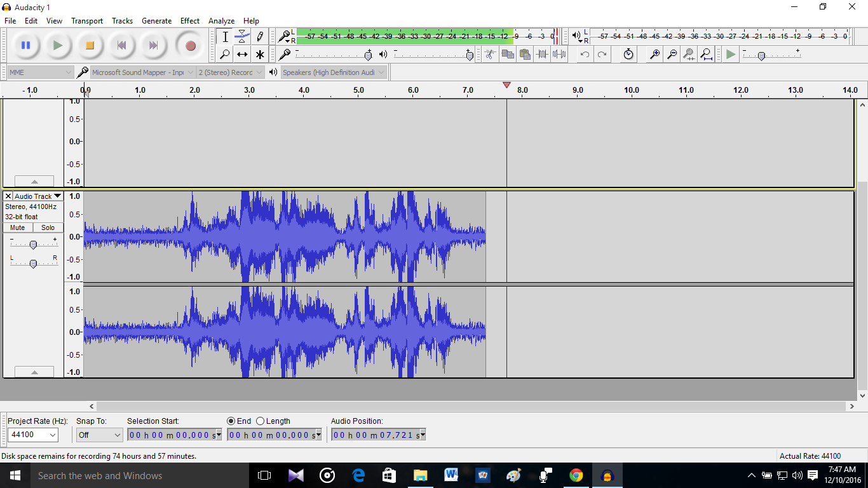868x488 pixels.
Task: Open the Generate menu
Action: coord(156,20)
